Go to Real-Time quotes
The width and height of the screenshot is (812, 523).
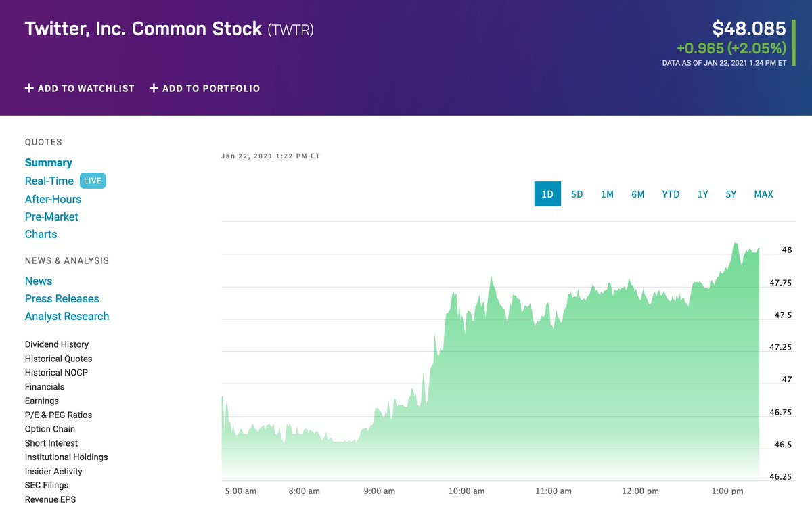(49, 181)
